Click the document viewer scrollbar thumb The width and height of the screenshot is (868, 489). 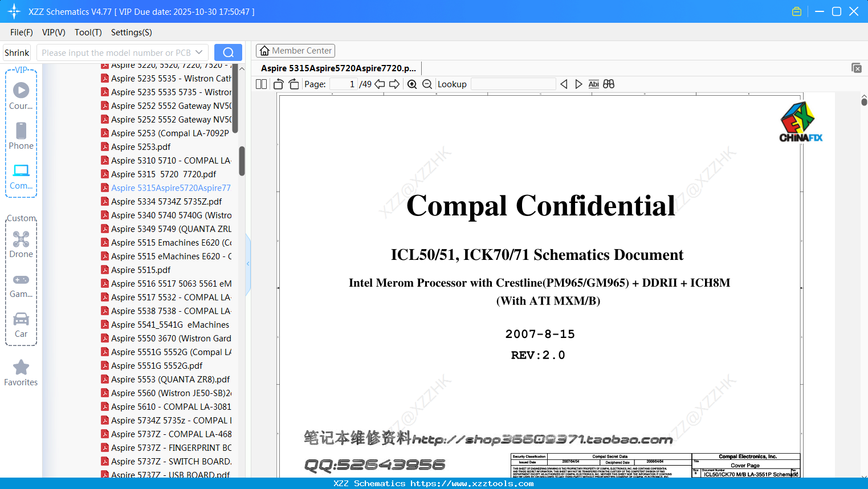pos(864,101)
